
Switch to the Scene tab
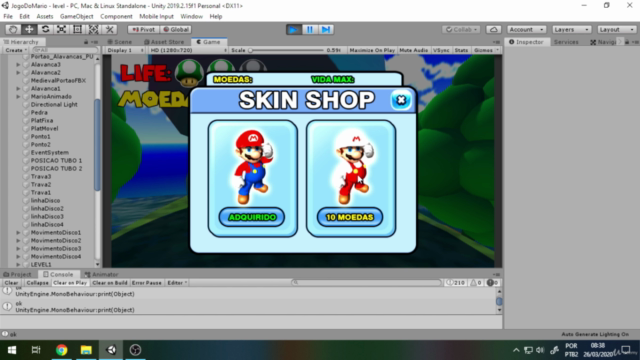[120, 42]
